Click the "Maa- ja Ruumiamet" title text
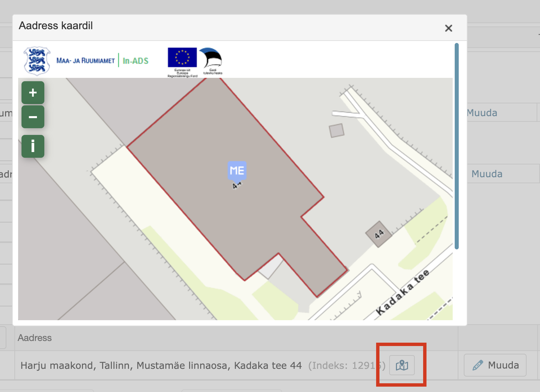The width and height of the screenshot is (540, 392). coord(86,61)
